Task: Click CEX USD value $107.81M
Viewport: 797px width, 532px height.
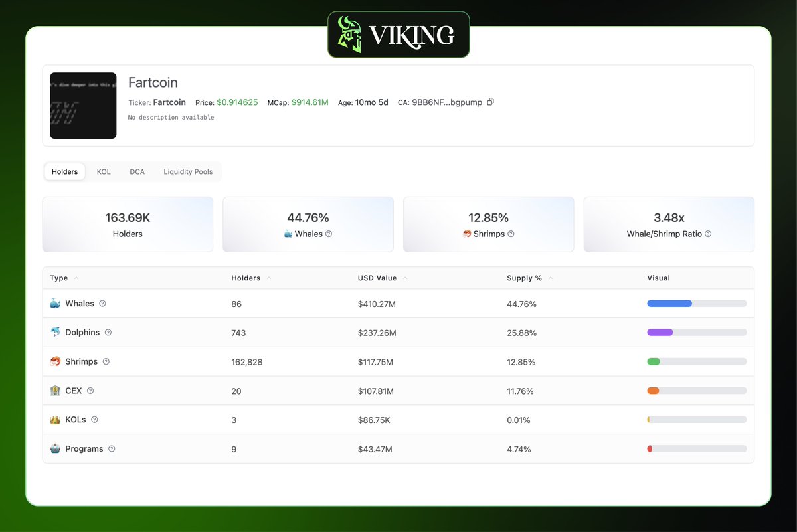Action: (376, 391)
